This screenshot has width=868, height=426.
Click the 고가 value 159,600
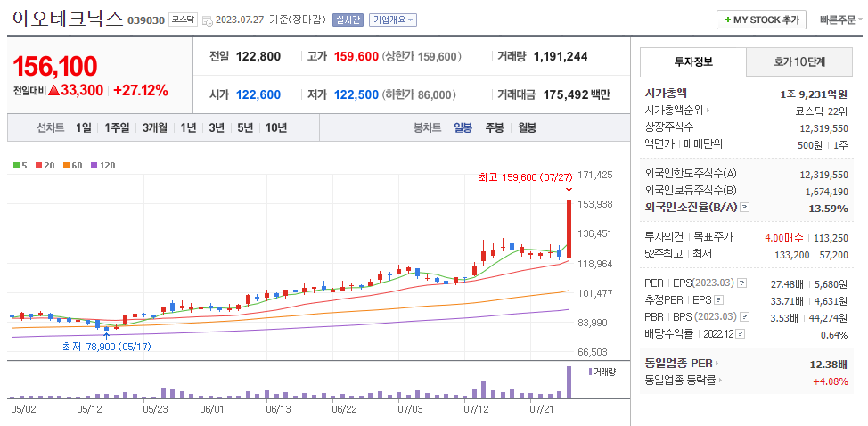tap(356, 56)
